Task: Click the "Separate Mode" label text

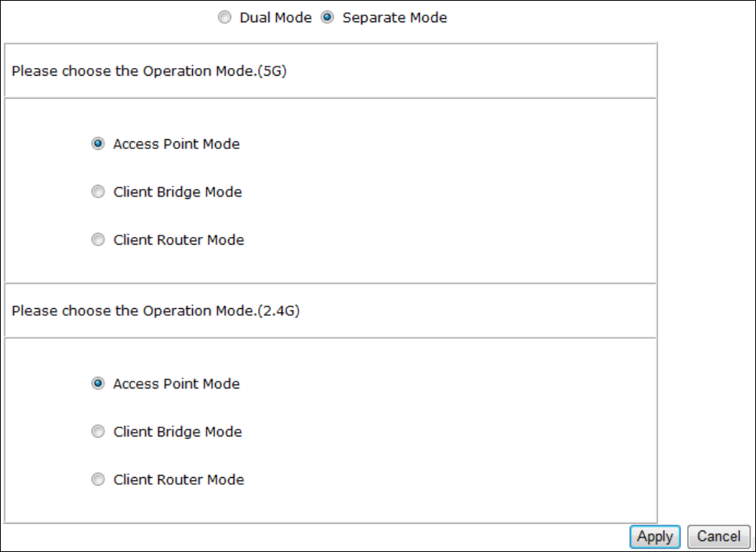Action: coord(395,18)
